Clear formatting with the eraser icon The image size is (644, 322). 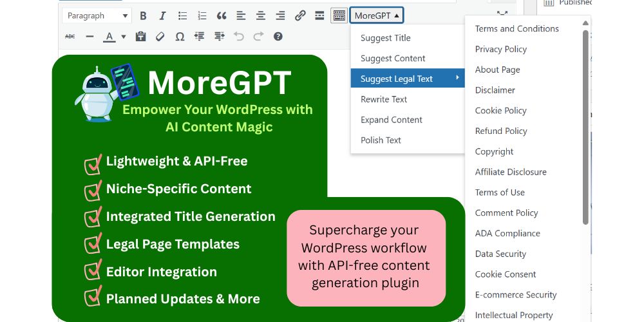tap(160, 37)
